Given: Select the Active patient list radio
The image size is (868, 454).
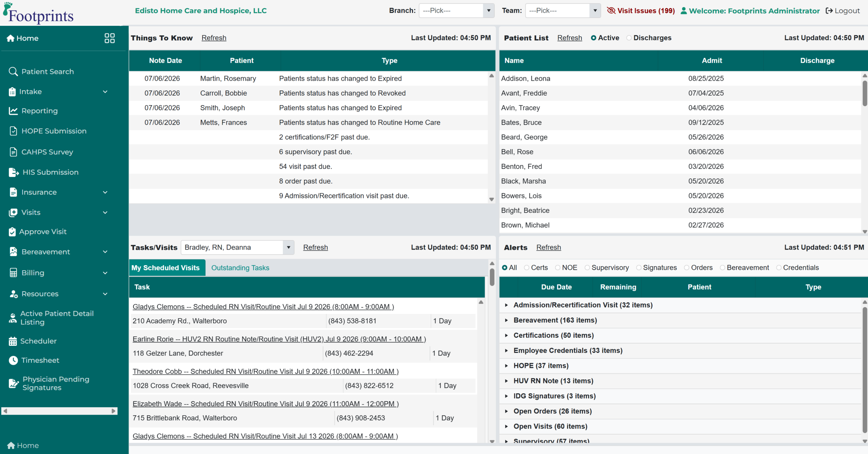Looking at the screenshot, I should [x=593, y=38].
